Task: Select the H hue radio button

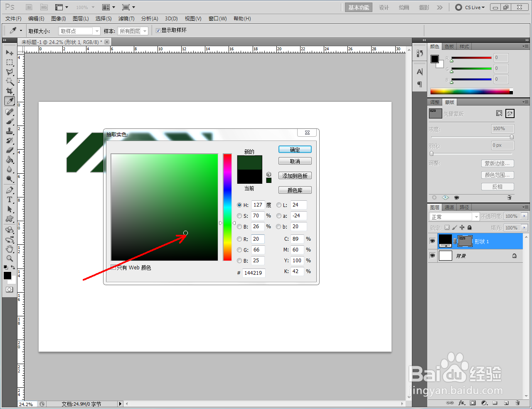Action: 239,205
